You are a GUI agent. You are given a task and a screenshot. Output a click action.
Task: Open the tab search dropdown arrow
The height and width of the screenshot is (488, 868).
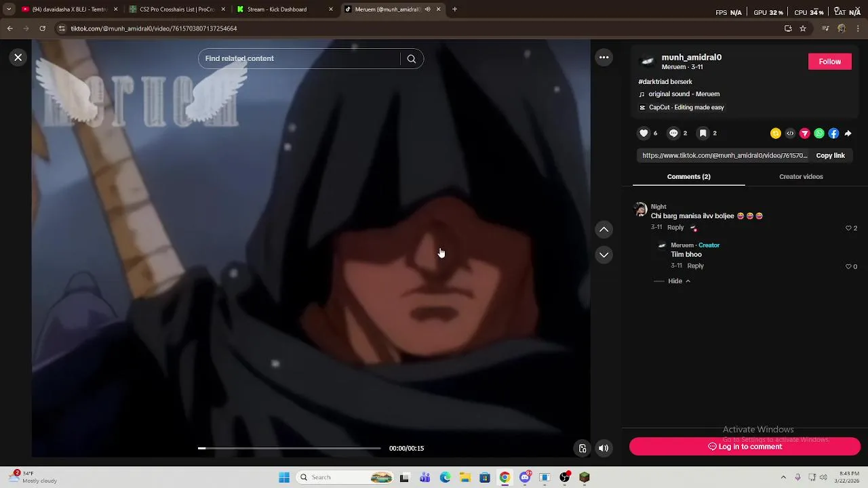[x=8, y=9]
